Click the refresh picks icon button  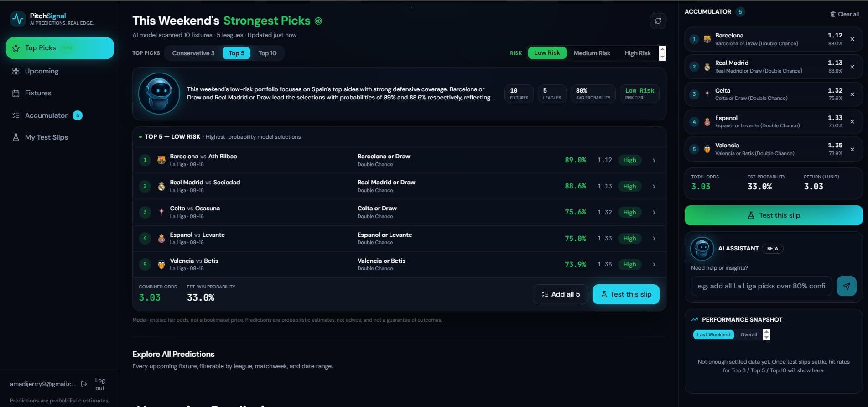tap(658, 21)
